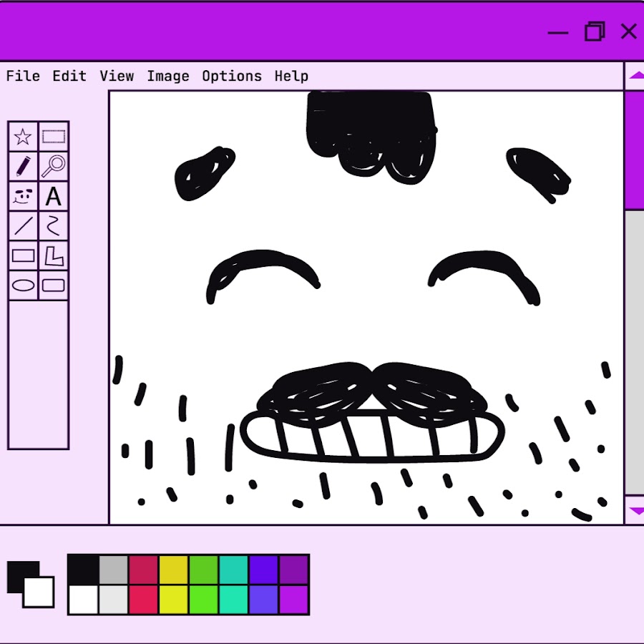Pick the darker green swatch in top row
This screenshot has height=644, width=644.
point(203,570)
